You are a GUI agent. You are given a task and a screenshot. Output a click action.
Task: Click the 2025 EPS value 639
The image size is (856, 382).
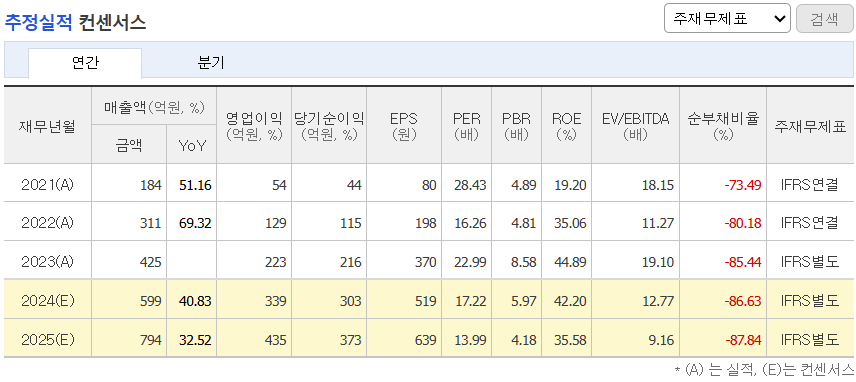point(426,341)
